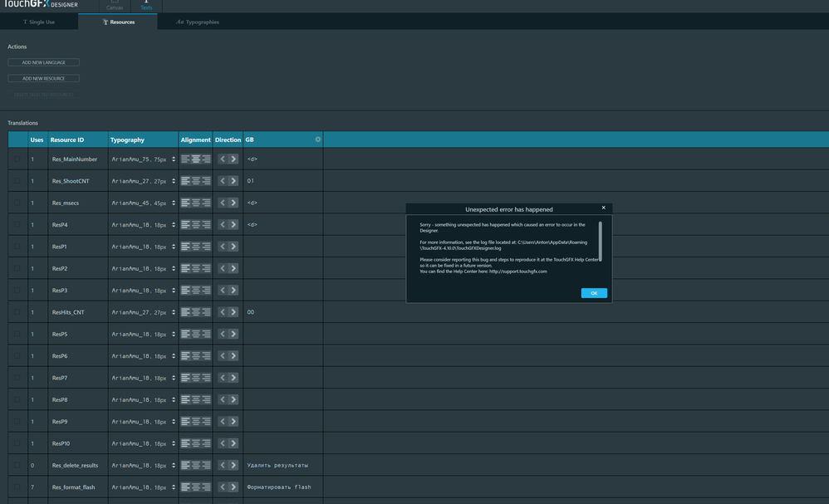Viewport: 829px width, 504px height.
Task: Tick the checkbox for Res_ShootCNT
Action: pos(17,181)
